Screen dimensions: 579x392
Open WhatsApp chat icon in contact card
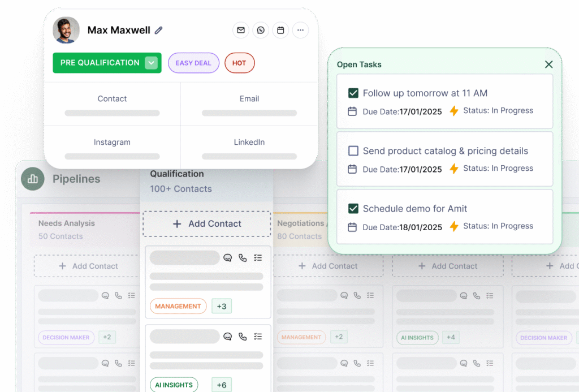tap(261, 30)
